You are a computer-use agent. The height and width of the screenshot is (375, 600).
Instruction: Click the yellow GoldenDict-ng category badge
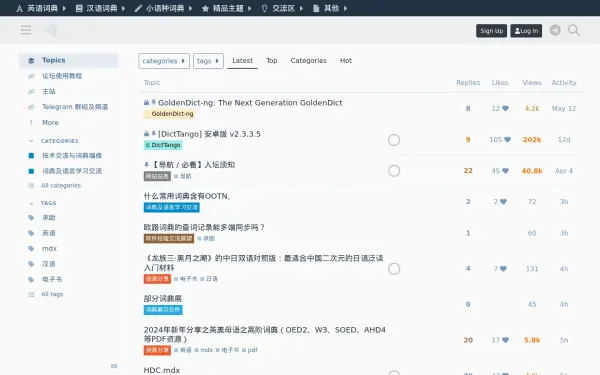pos(170,114)
